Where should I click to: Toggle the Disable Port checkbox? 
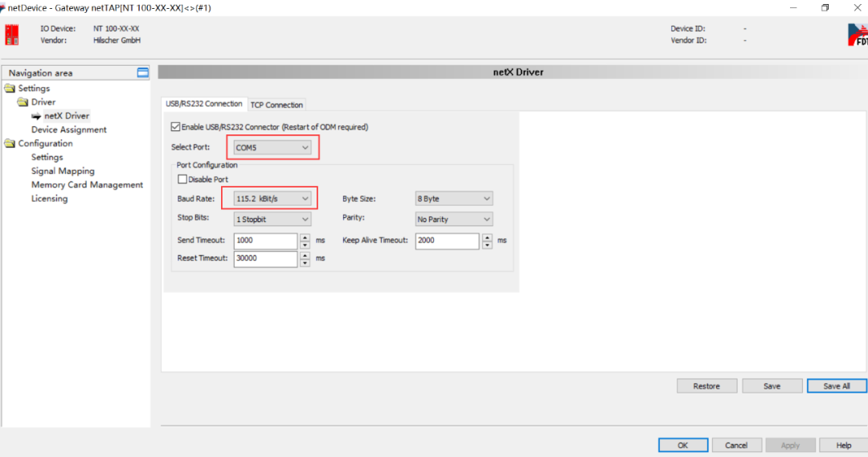(x=182, y=179)
